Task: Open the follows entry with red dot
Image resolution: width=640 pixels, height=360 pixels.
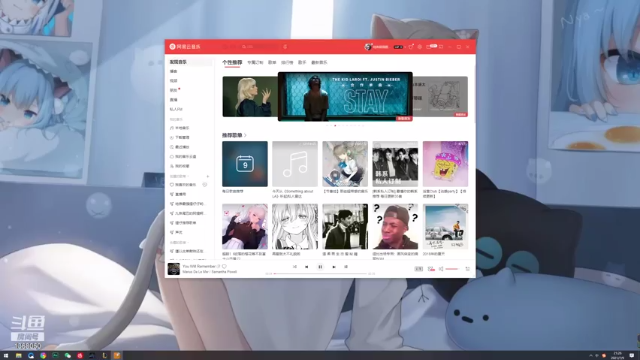Action: tap(174, 90)
